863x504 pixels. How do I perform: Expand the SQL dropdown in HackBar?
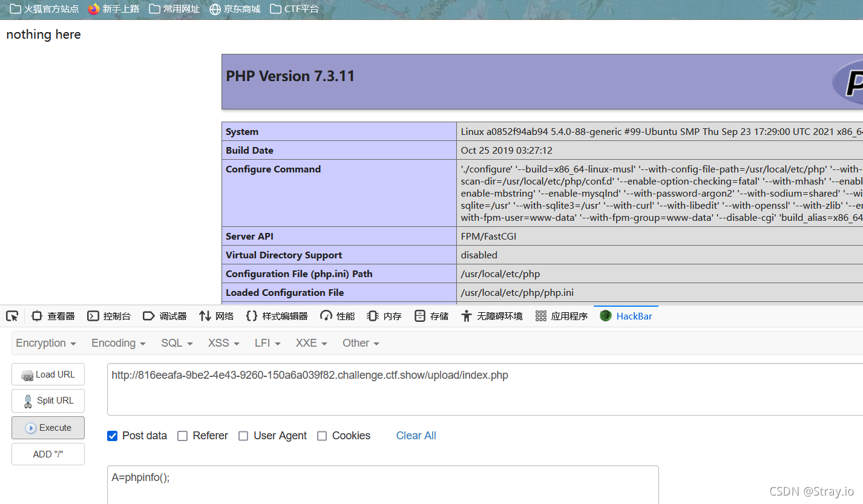[177, 343]
